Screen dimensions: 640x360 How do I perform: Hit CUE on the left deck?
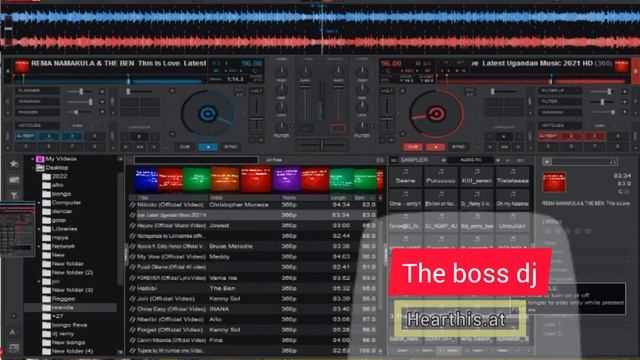(184, 147)
